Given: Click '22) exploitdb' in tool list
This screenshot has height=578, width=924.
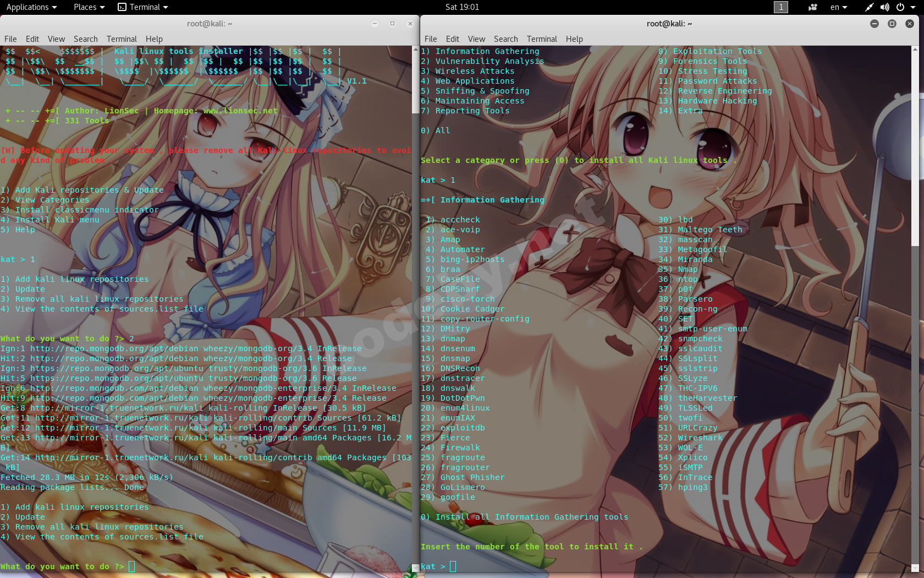Looking at the screenshot, I should (x=453, y=428).
